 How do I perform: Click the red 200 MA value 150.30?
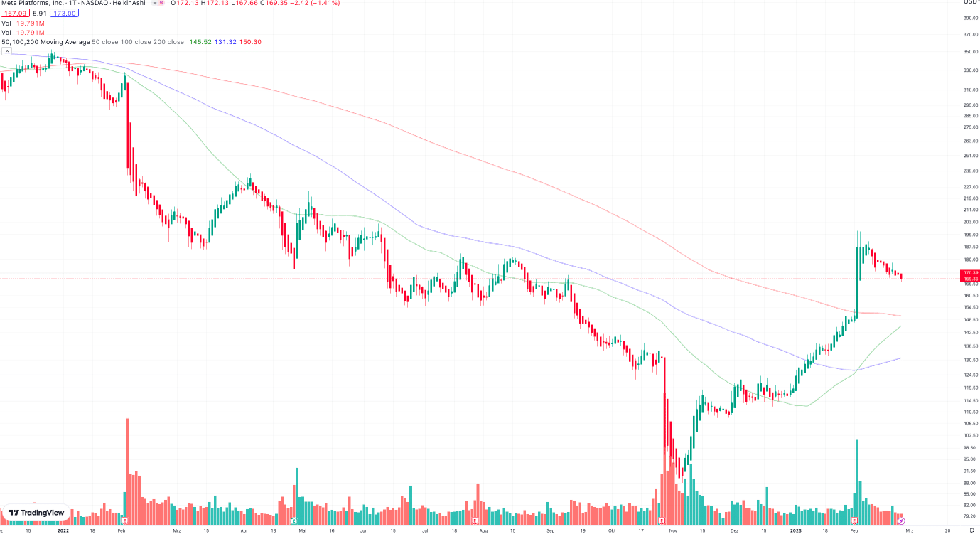point(250,42)
